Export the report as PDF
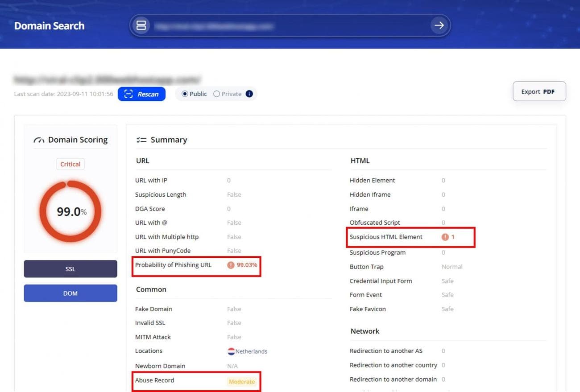Viewport: 580px width, 392px height. pyautogui.click(x=539, y=91)
